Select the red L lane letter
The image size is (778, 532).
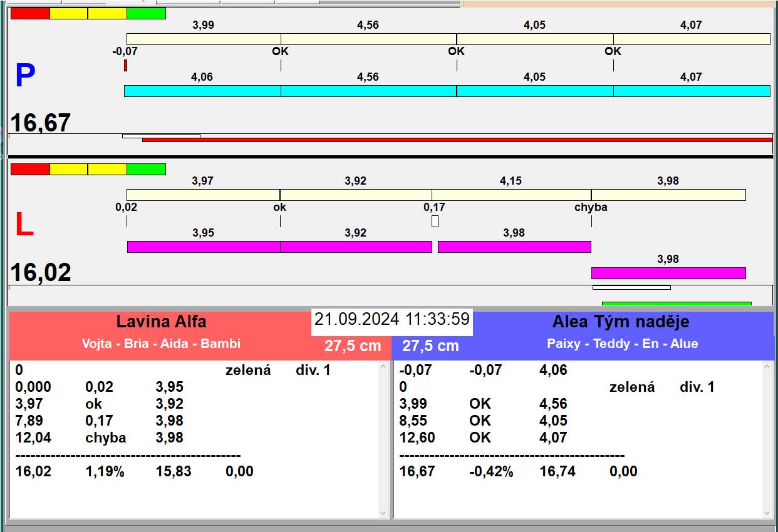coord(24,225)
